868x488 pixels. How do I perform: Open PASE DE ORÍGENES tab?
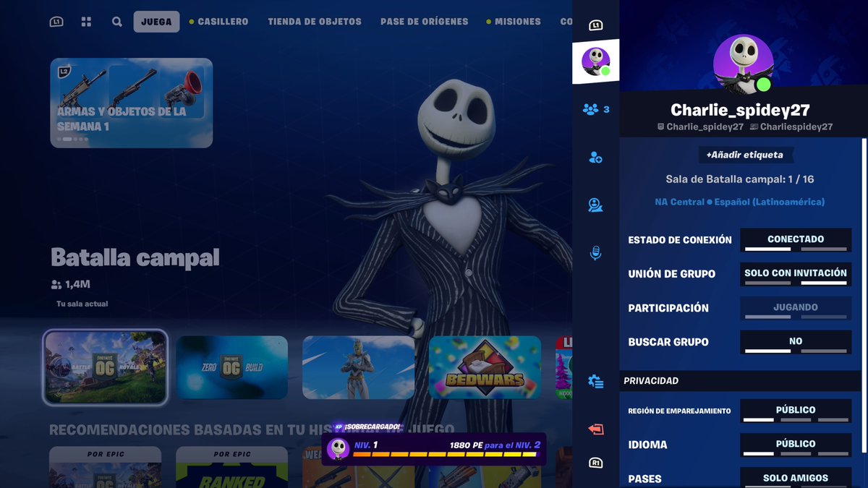pos(424,22)
